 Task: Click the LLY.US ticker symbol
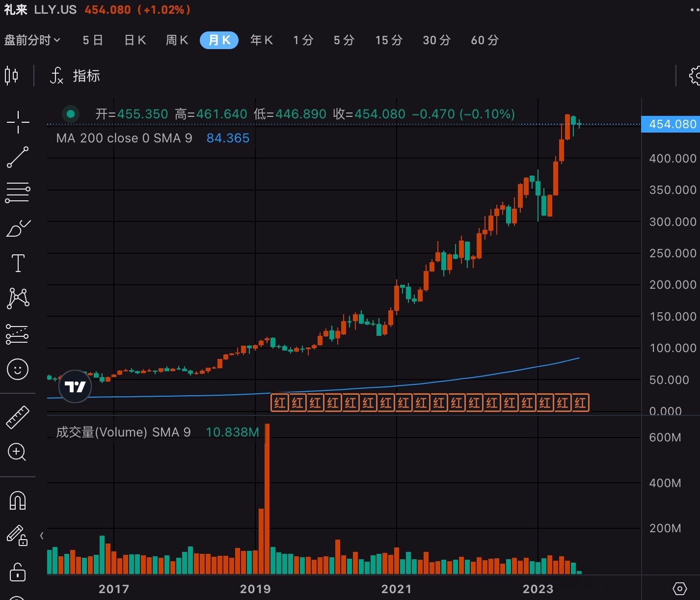click(55, 10)
